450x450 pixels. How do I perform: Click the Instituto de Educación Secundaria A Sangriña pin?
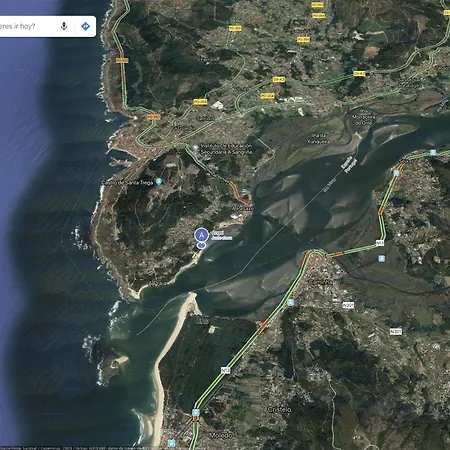tap(196, 148)
